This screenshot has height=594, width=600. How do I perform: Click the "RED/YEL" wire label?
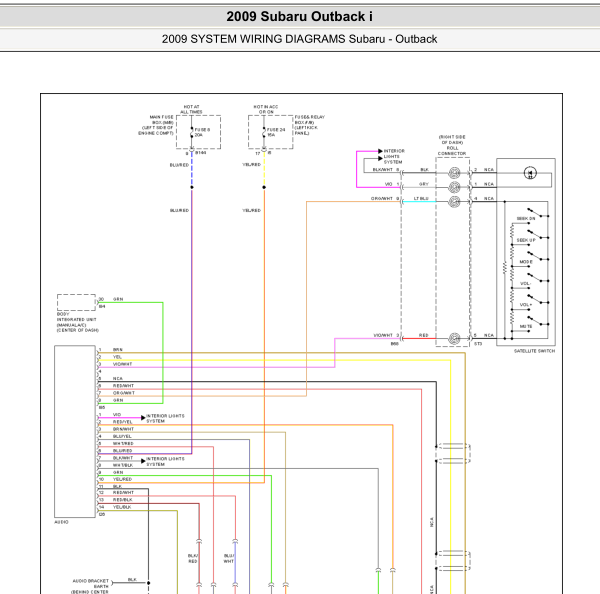[x=122, y=422]
